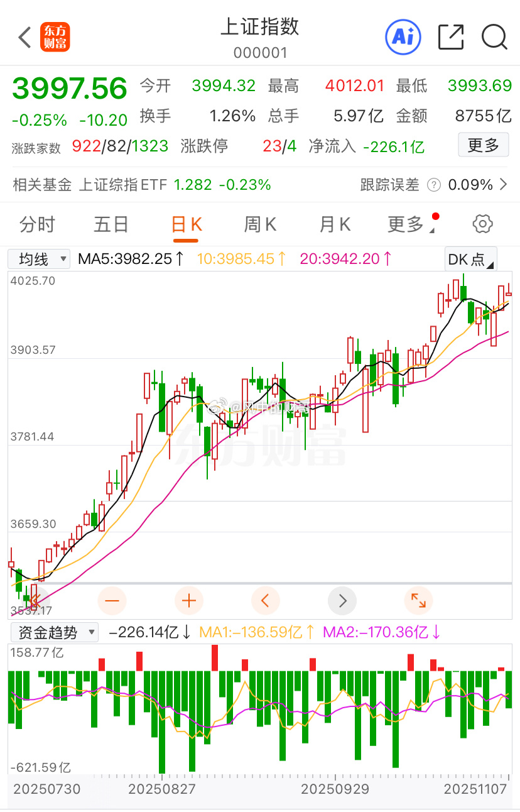Open the 均线 indicator dropdown

click(38, 258)
